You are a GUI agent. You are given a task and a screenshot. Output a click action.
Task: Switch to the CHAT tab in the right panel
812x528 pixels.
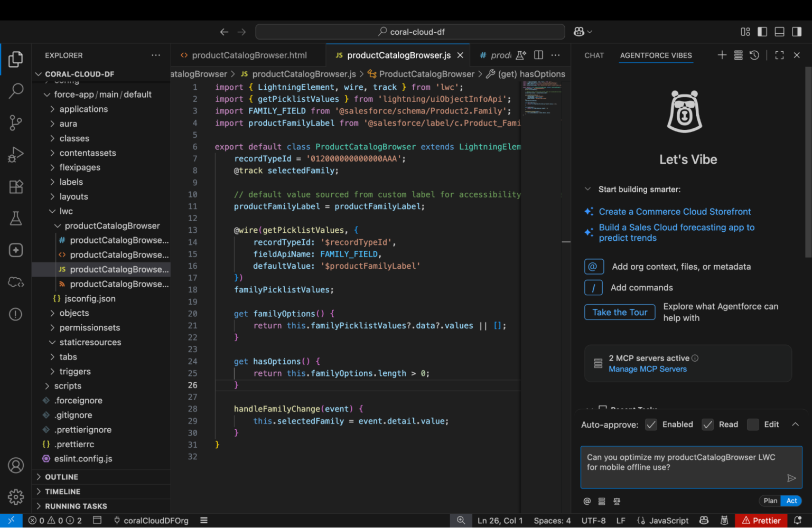coord(594,55)
